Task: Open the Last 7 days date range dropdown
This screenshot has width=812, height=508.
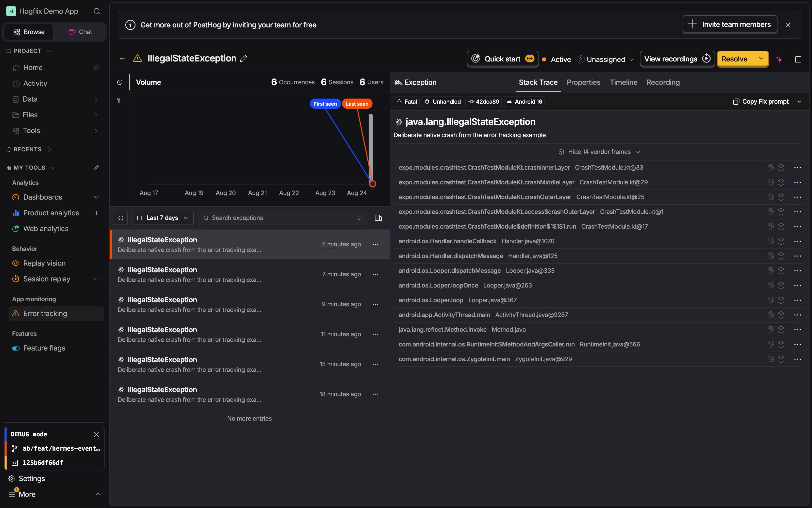Action: point(163,218)
